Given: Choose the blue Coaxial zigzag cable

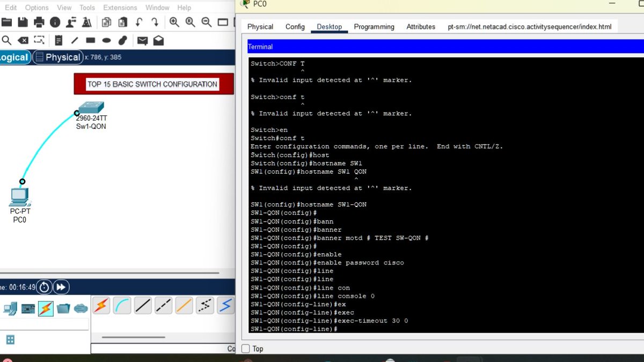Looking at the screenshot, I should (225, 306).
